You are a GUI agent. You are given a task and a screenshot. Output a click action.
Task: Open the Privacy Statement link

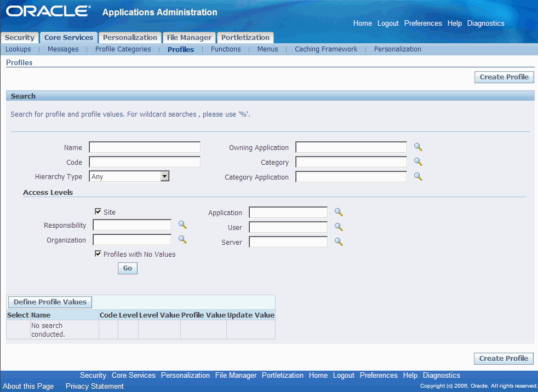95,386
